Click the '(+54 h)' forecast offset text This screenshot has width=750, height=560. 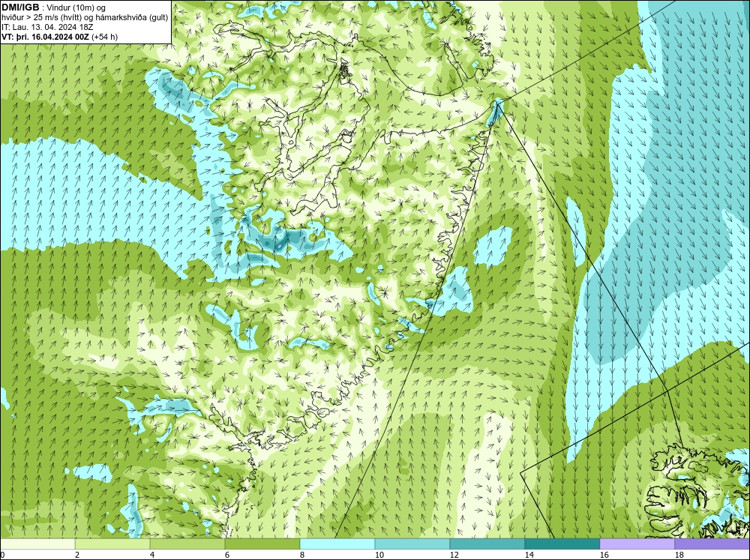pyautogui.click(x=104, y=36)
